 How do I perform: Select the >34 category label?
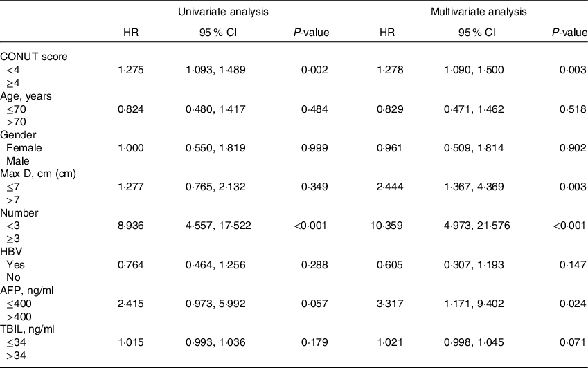[16, 353]
